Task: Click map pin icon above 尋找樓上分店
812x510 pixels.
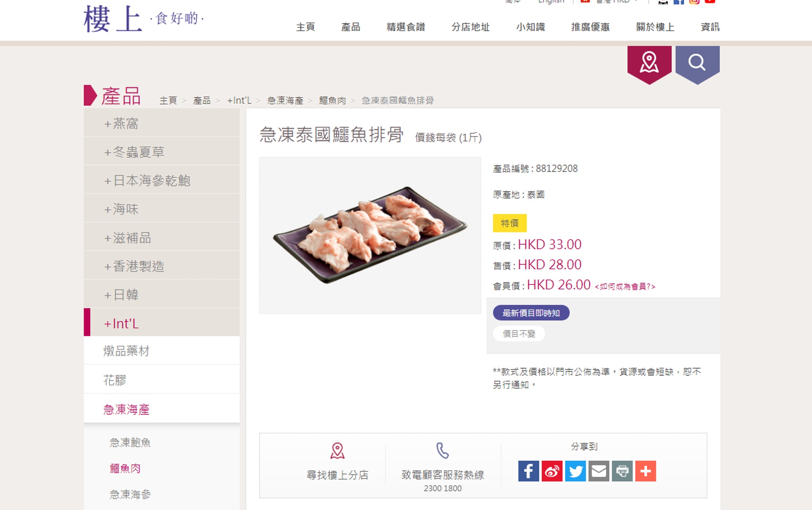Action: [x=337, y=450]
